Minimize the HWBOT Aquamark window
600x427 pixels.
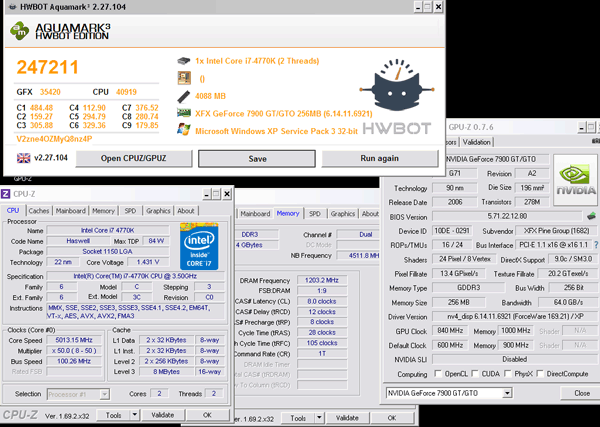pyautogui.click(x=418, y=7)
